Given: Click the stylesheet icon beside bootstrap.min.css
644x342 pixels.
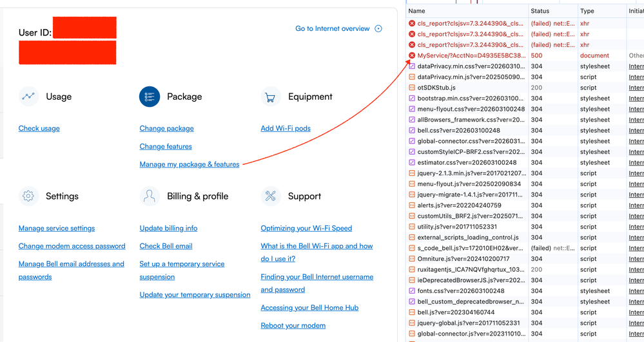Looking at the screenshot, I should click(x=411, y=98).
